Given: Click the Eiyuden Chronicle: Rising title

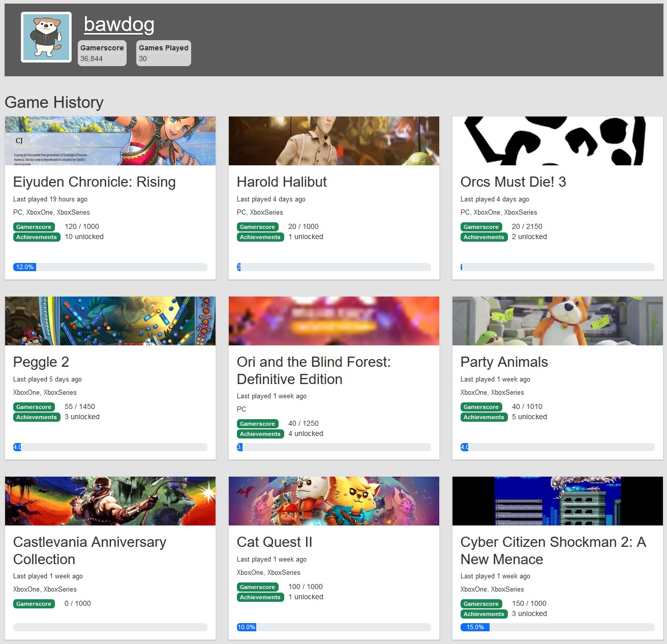Looking at the screenshot, I should tap(95, 182).
